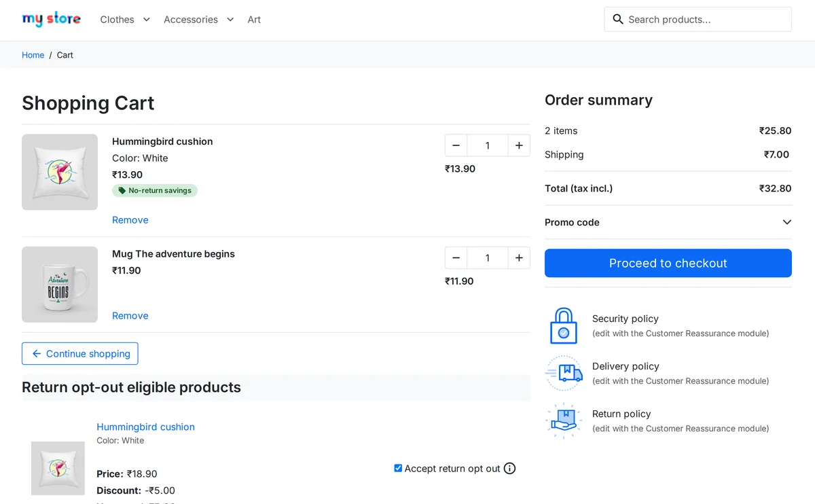Expand the Clothes menu chevron
Viewport: 815px width, 504px height.
[x=146, y=20]
